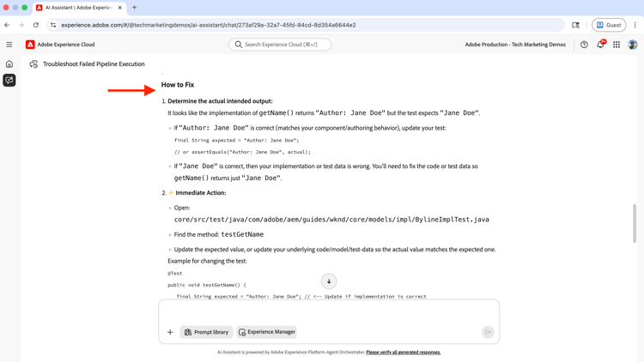Click the 'final String expected = "Author: Jane Doe";' line

(x=237, y=141)
